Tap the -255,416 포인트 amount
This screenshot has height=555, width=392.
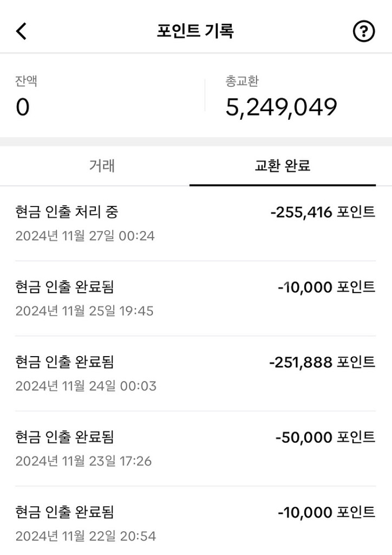pos(323,212)
